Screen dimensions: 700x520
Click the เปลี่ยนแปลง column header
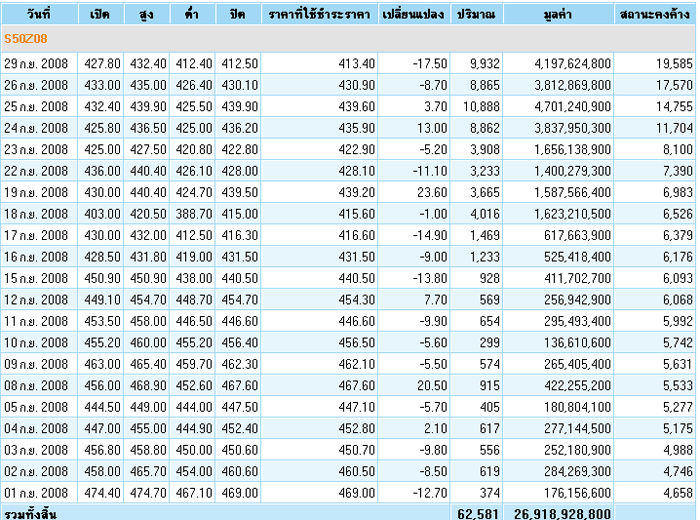(413, 15)
